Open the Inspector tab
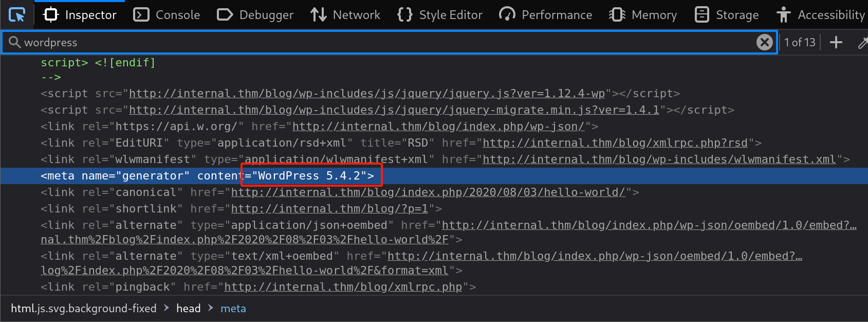 (x=80, y=15)
